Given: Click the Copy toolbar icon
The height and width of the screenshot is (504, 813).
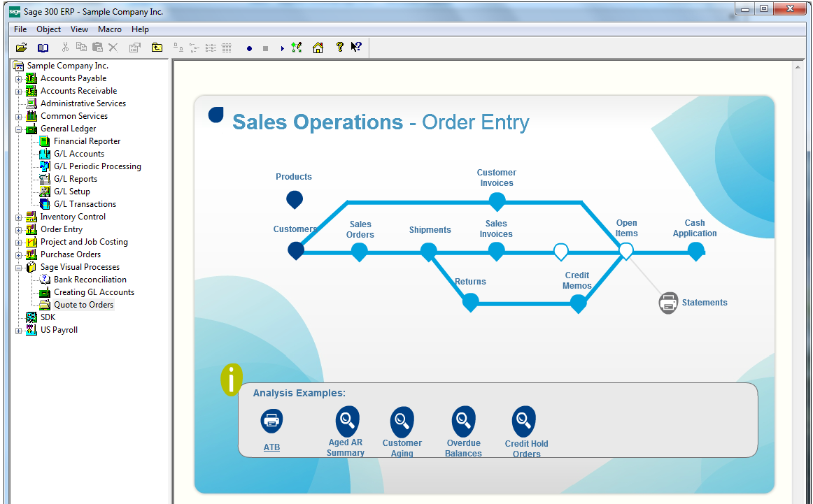Looking at the screenshot, I should [x=81, y=47].
